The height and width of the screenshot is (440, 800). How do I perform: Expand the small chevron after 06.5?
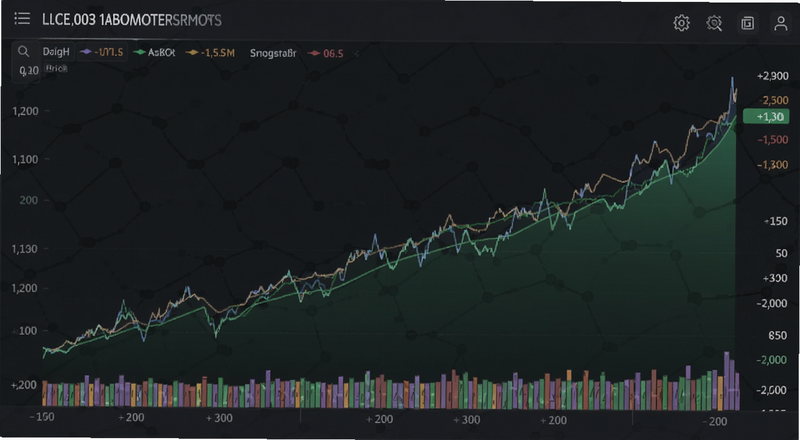point(356,53)
